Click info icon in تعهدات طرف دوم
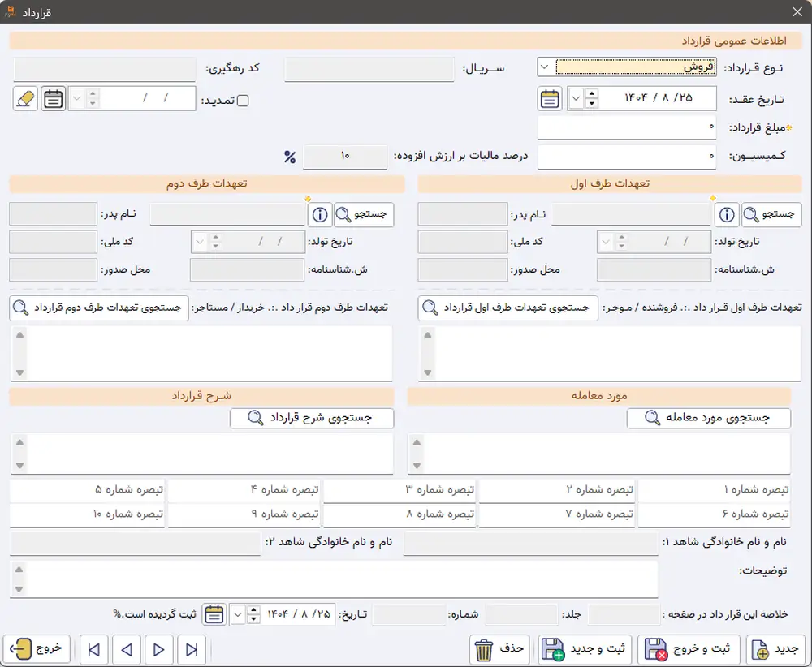 320,214
